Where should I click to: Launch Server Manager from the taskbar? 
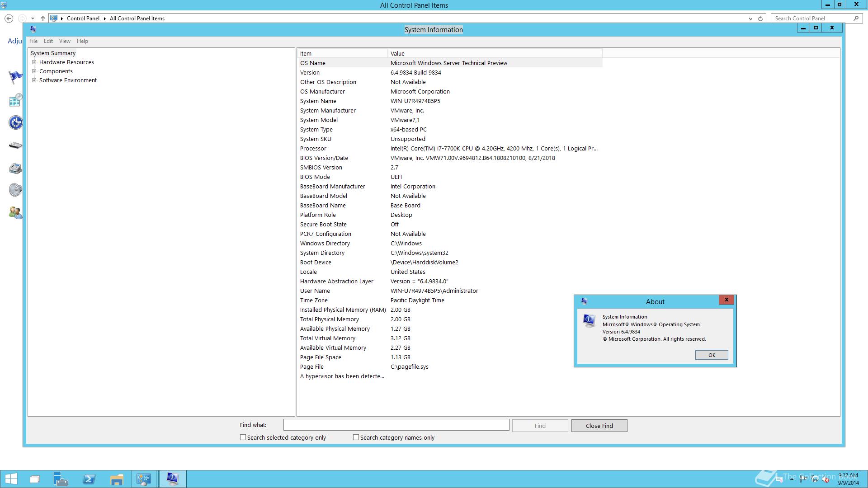click(61, 479)
